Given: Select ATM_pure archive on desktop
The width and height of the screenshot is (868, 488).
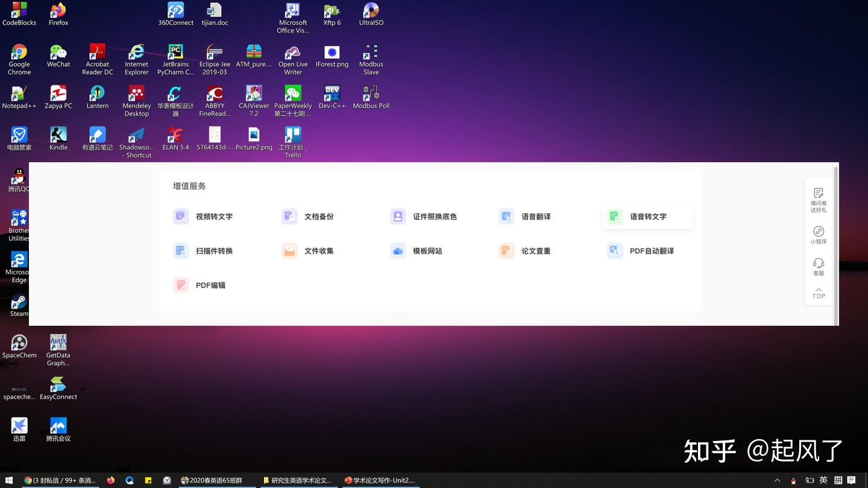Looking at the screenshot, I should click(x=254, y=56).
